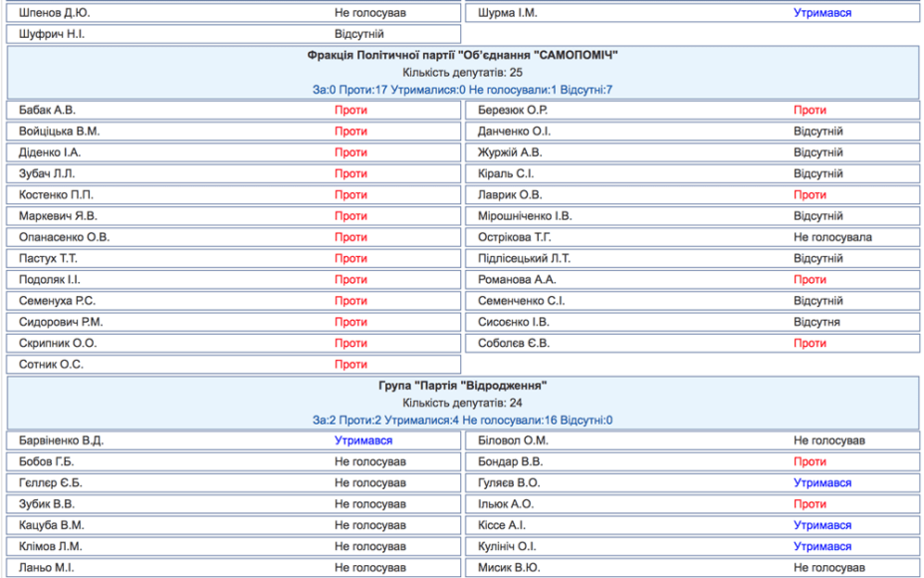Select the САМОПОМІЧ vote summary "За:0 Проти:17"
Viewport: 924px width, 578px height.
pos(350,90)
